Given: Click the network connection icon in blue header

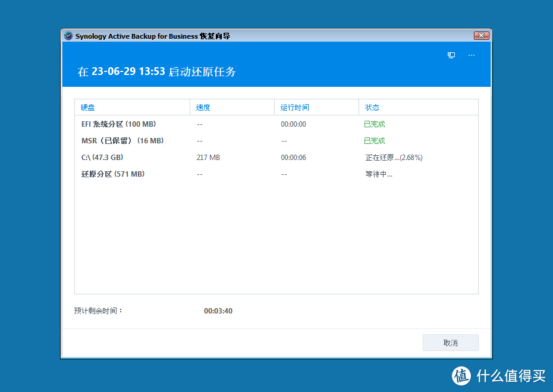Looking at the screenshot, I should 451,55.
